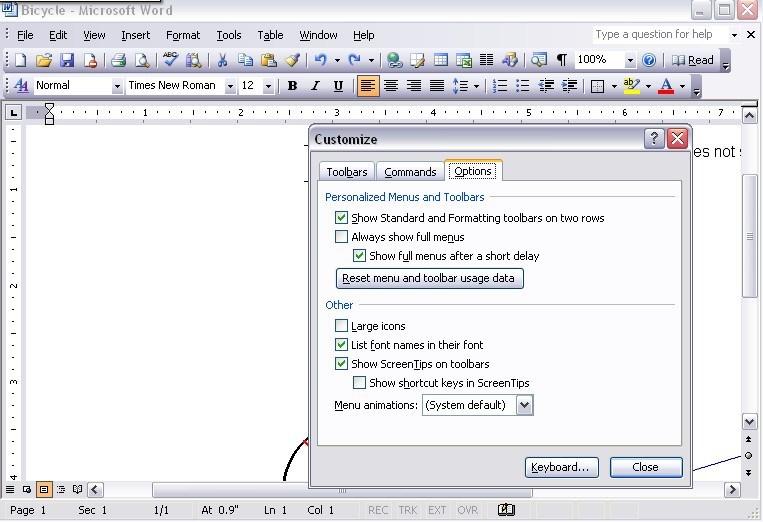Image resolution: width=763 pixels, height=522 pixels.
Task: Click the Insert Hyperlink globe icon
Action: tap(394, 60)
